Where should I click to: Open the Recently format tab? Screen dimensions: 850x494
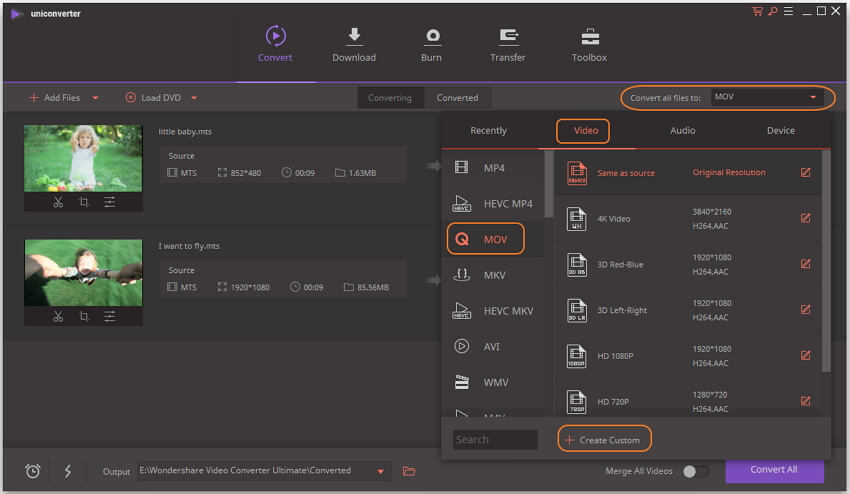488,131
